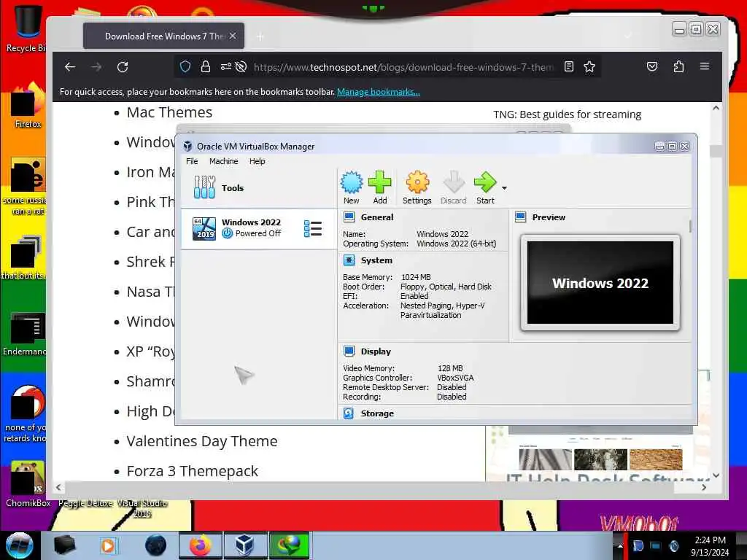Screen dimensions: 747x560
Task: Open the media player taskbar icon
Action: (108, 545)
